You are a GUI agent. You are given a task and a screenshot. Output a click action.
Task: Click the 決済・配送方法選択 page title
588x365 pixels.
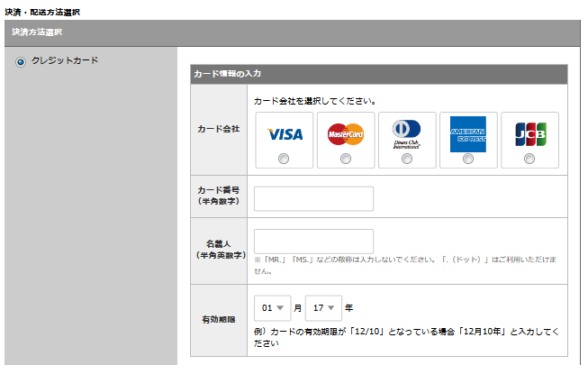(x=42, y=12)
